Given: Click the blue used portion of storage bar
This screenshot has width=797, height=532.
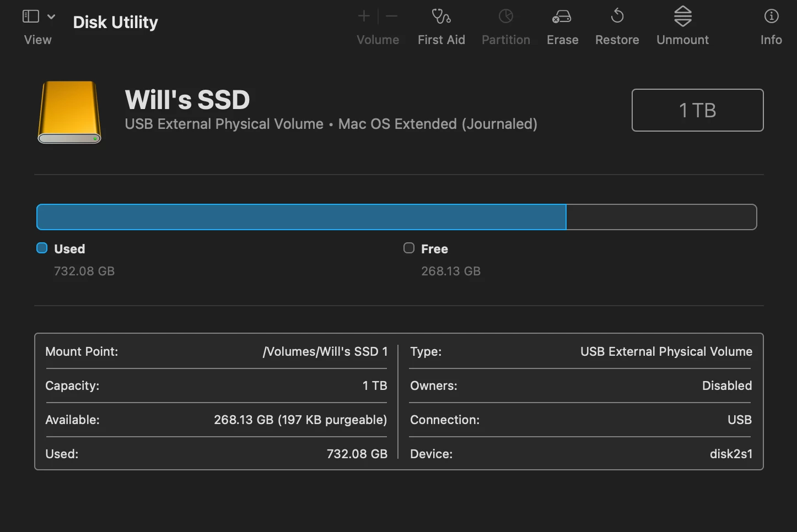Looking at the screenshot, I should pyautogui.click(x=301, y=217).
